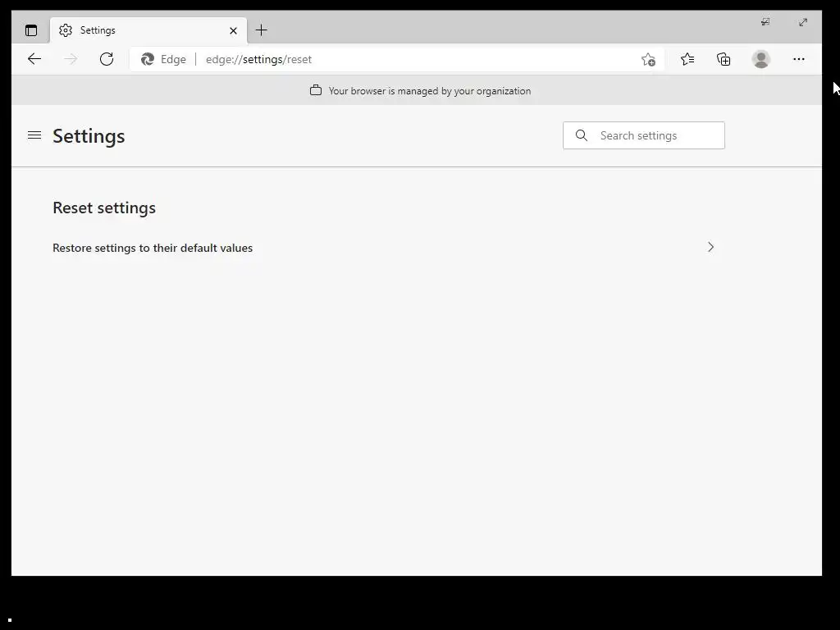Refresh the current page

click(107, 59)
